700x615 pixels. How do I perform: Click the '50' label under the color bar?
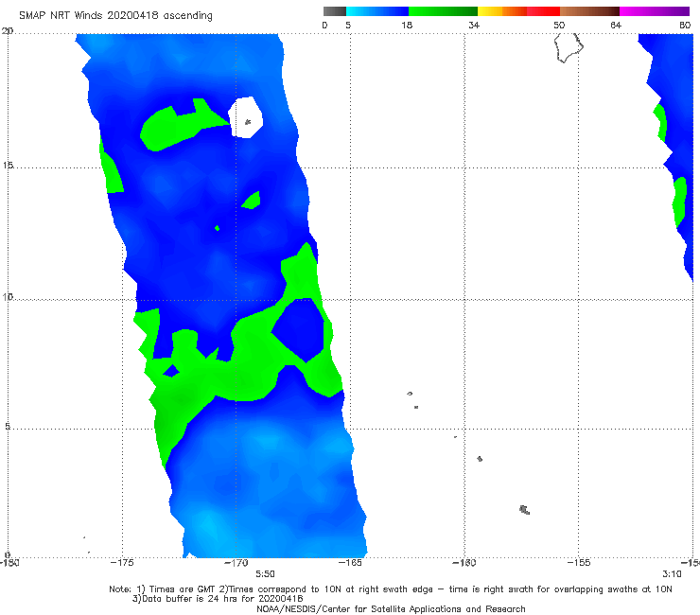coord(559,26)
